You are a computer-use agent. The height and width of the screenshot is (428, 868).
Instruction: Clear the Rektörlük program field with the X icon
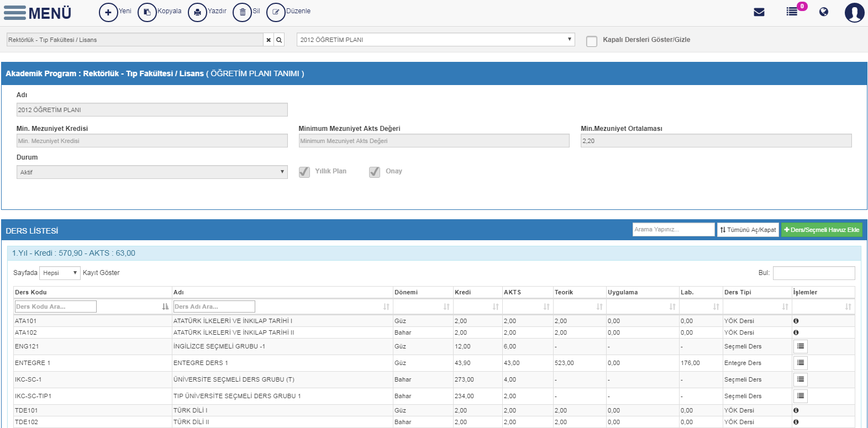269,40
